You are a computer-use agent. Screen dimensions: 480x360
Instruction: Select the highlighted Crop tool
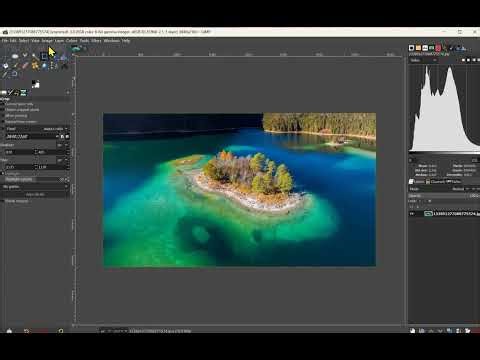pyautogui.click(x=44, y=56)
